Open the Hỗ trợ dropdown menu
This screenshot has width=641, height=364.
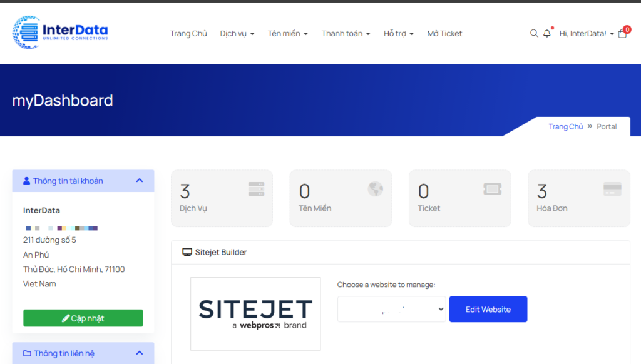coord(399,34)
